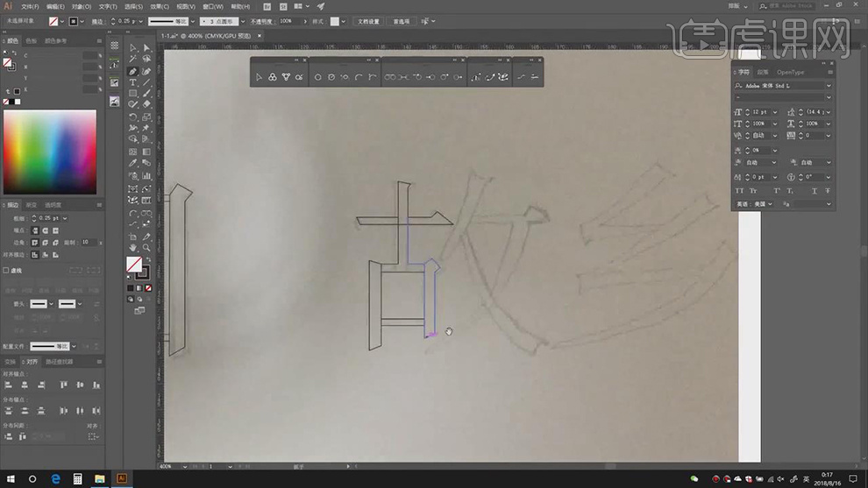
Task: Activate the Hand tool
Action: pos(132,248)
